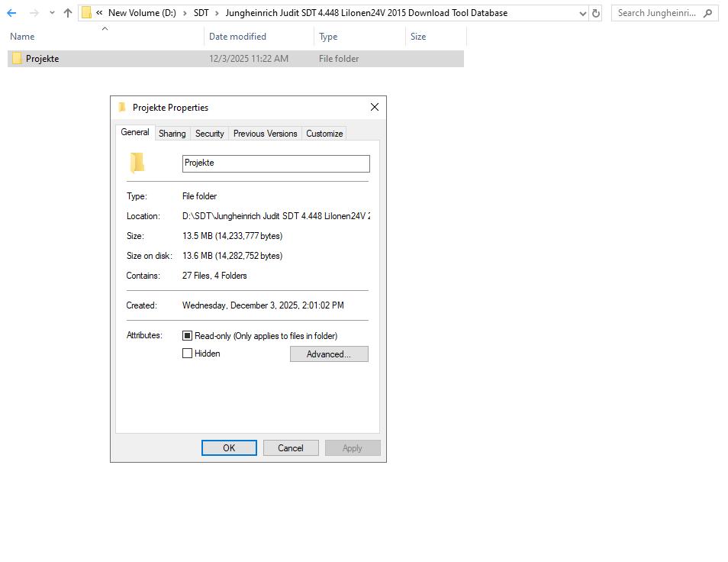This screenshot has height=562, width=728.
Task: Click the Projekte folder name field
Action: click(x=275, y=163)
